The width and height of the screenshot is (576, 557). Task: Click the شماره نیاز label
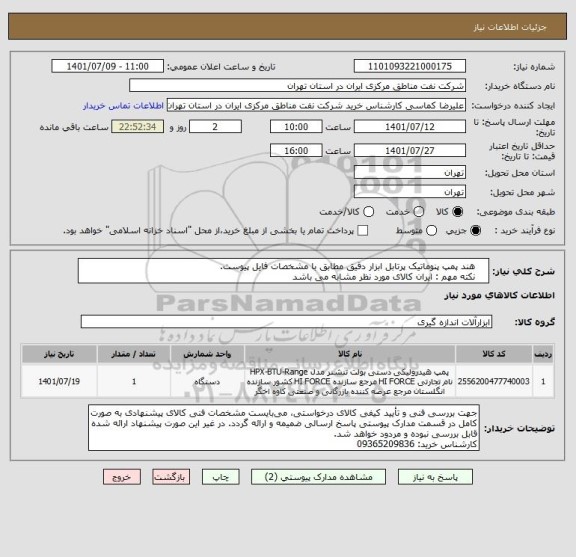pos(534,67)
